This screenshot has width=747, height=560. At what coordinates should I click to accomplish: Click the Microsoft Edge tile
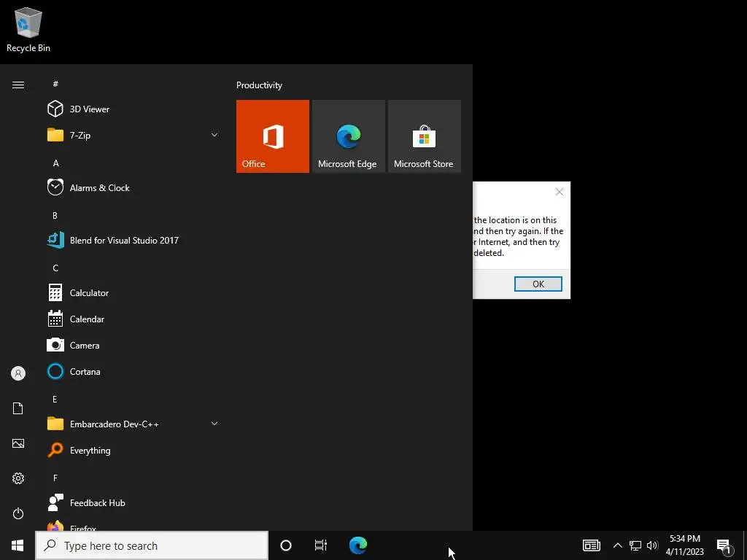click(348, 136)
